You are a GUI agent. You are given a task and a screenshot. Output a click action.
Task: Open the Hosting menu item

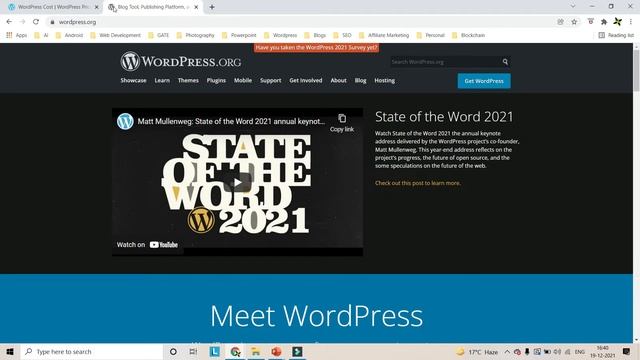click(384, 80)
